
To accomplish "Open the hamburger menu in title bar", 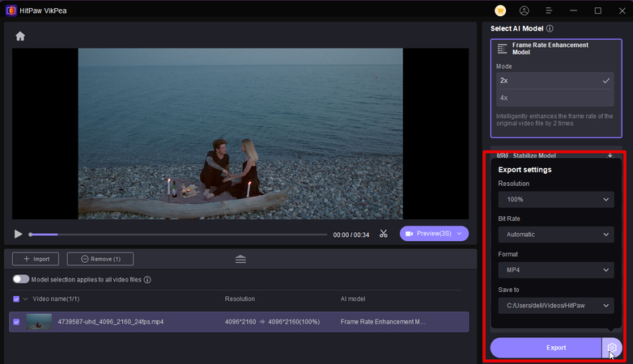I will pos(549,11).
